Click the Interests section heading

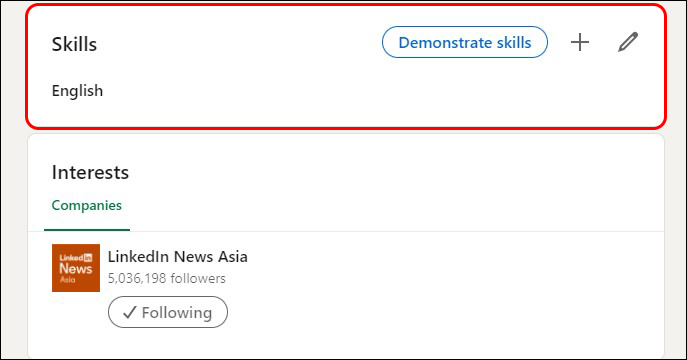(x=90, y=173)
